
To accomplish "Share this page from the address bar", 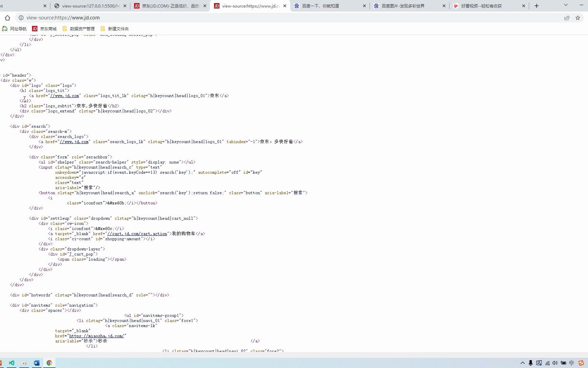I will 567,18.
